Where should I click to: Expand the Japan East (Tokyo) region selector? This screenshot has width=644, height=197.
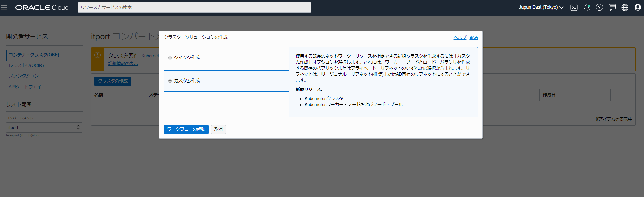(x=541, y=7)
